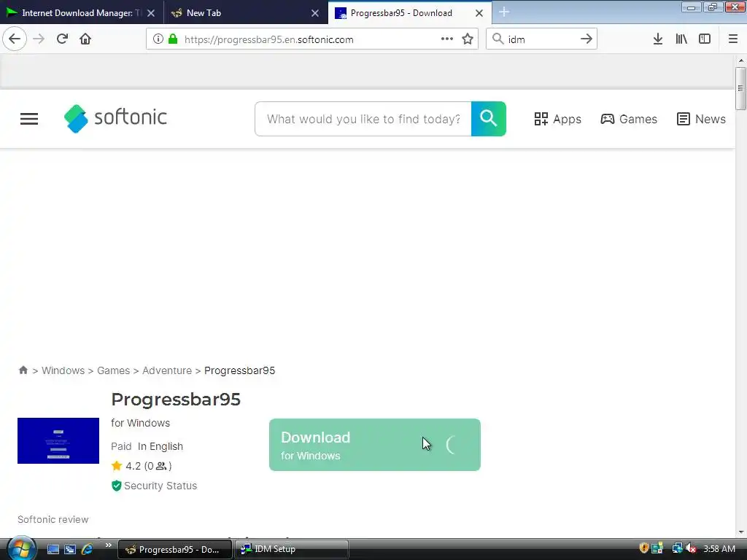Image resolution: width=747 pixels, height=560 pixels.
Task: Show site information icon in address bar
Action: coord(158,39)
